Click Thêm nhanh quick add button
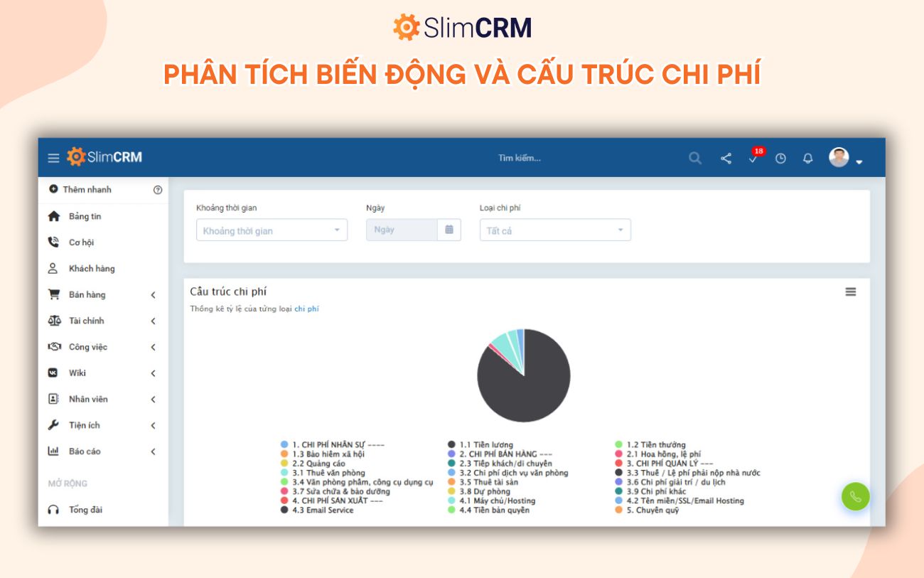The height and width of the screenshot is (578, 924). [x=80, y=189]
